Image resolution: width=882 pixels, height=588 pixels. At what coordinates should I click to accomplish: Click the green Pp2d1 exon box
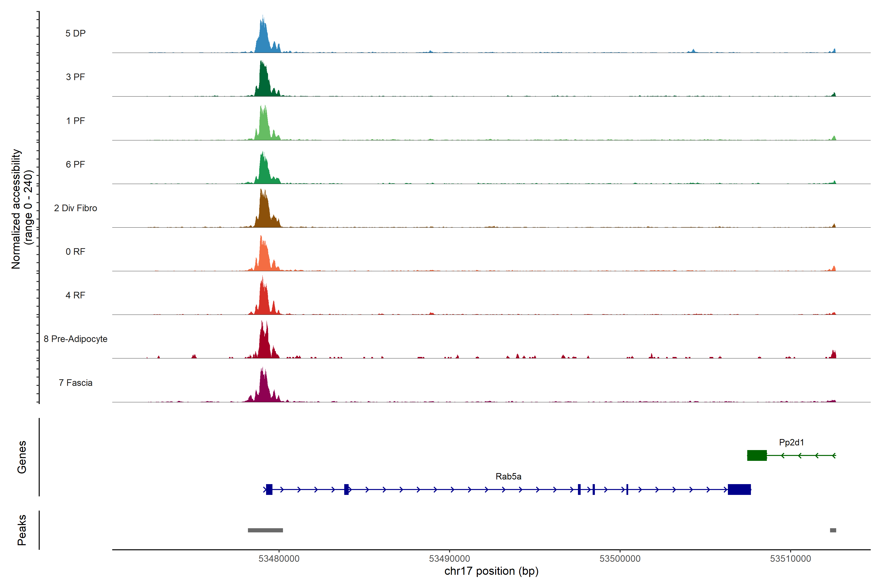(757, 456)
